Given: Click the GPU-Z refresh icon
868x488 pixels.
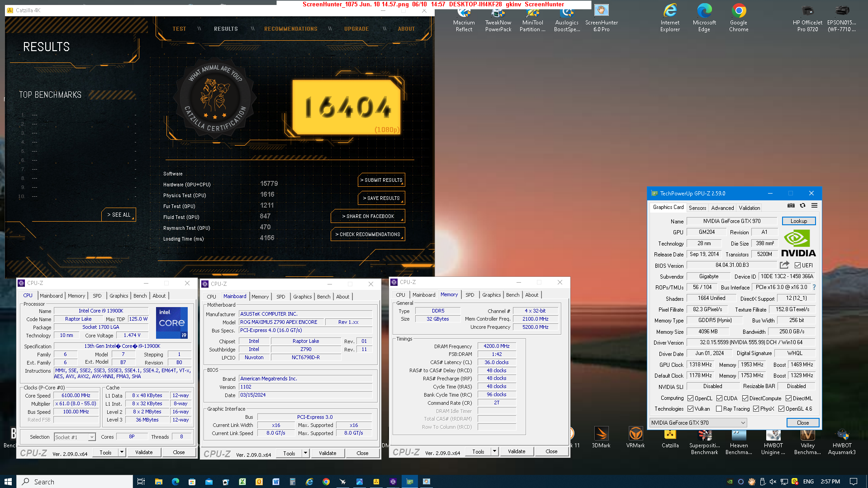Looking at the screenshot, I should tap(802, 205).
